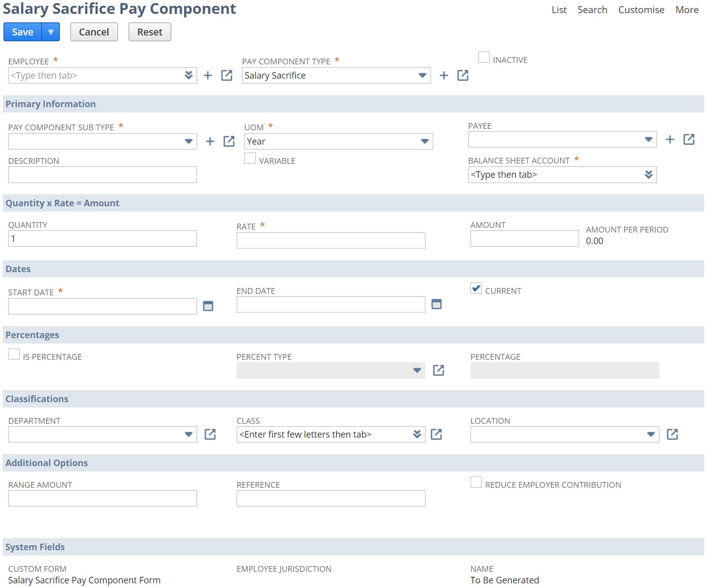Uncheck the Current checkbox in Dates
This screenshot has width=705, height=588.
pyautogui.click(x=476, y=288)
